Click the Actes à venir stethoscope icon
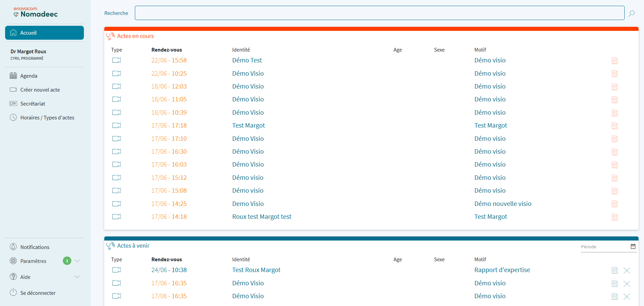 click(x=110, y=246)
